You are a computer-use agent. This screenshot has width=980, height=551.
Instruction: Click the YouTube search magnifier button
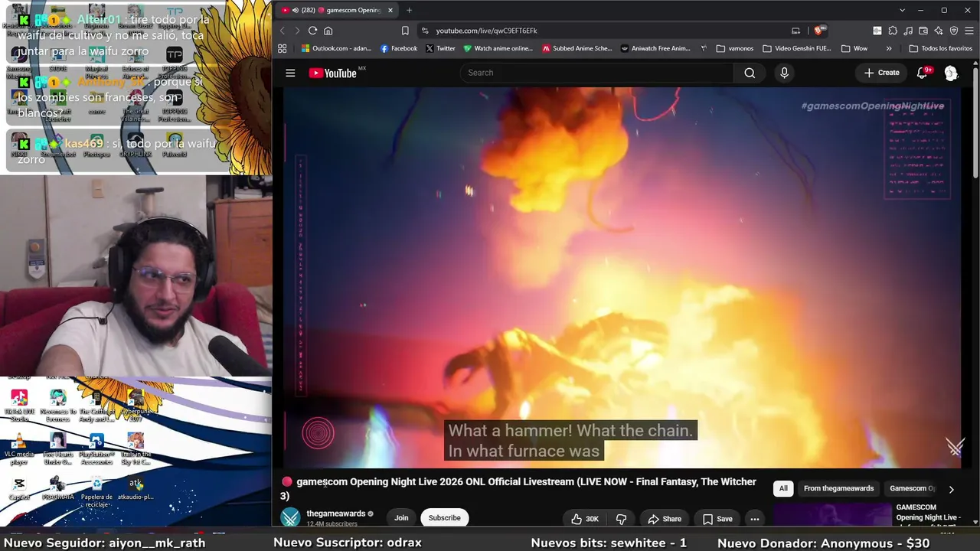[750, 73]
